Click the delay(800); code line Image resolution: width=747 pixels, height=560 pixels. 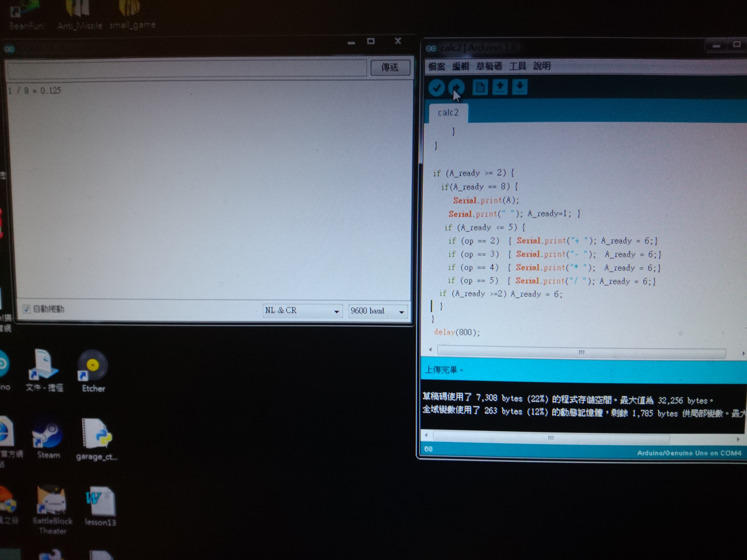[x=457, y=332]
